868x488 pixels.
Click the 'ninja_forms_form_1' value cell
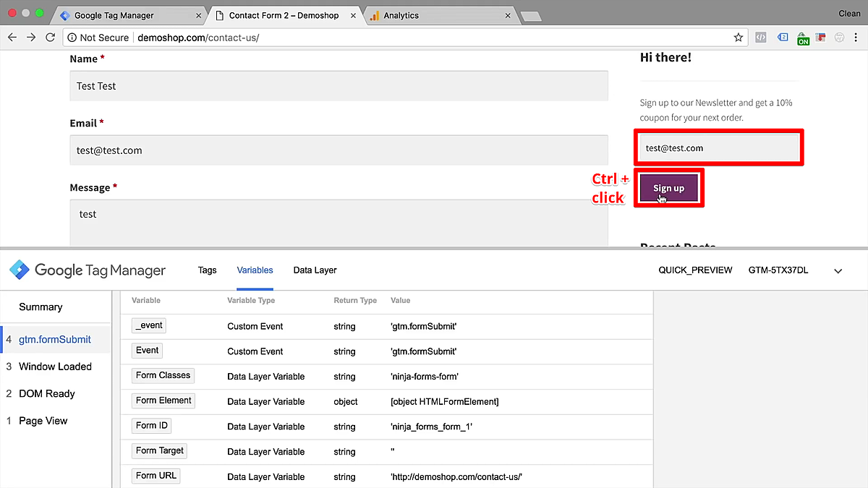point(431,427)
